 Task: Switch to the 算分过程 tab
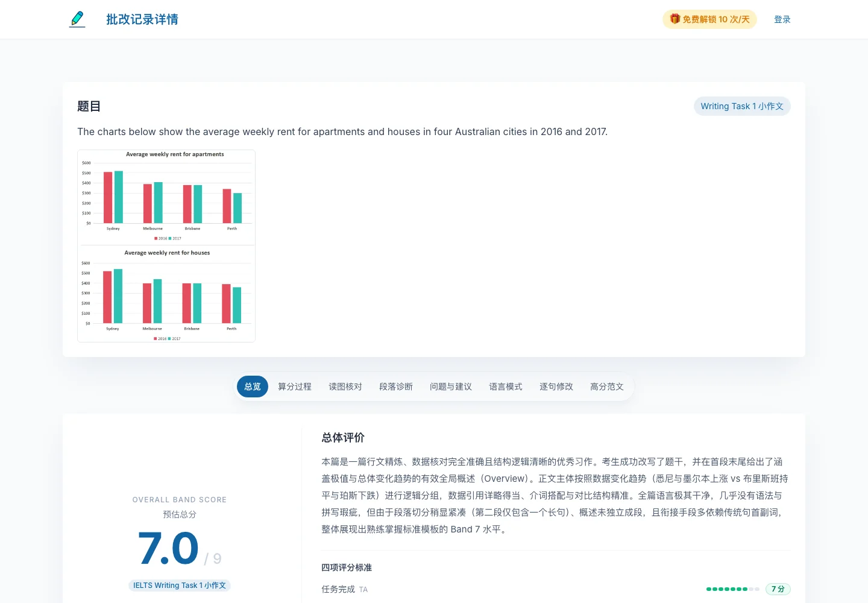click(x=295, y=387)
